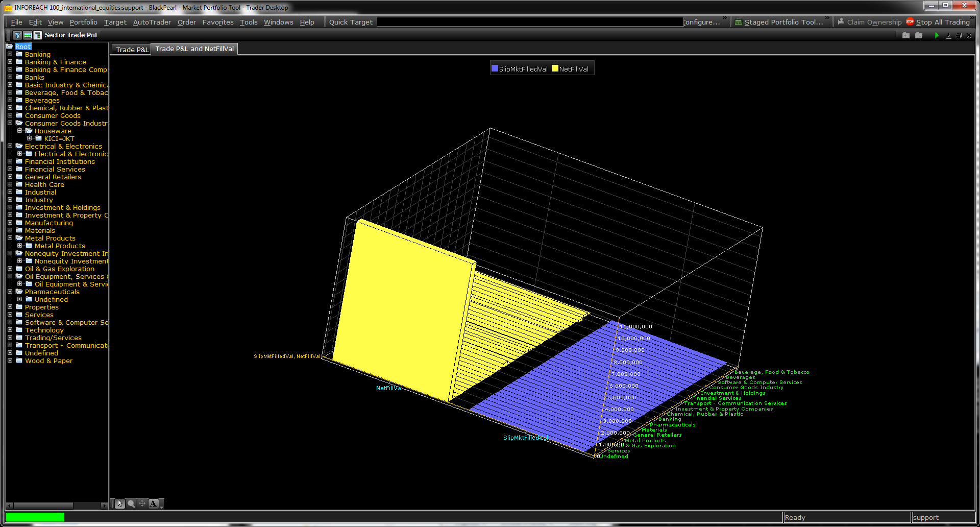
Task: Select the pan/move arrows chart tool
Action: pyautogui.click(x=142, y=504)
